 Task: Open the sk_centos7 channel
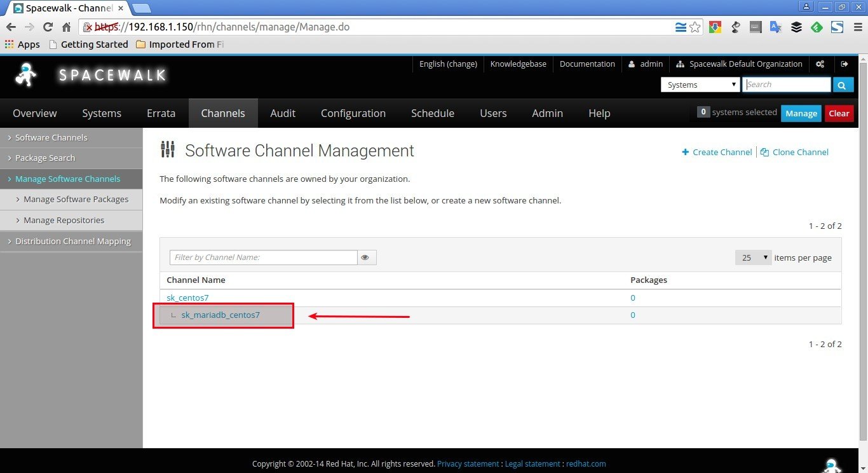[x=187, y=298]
